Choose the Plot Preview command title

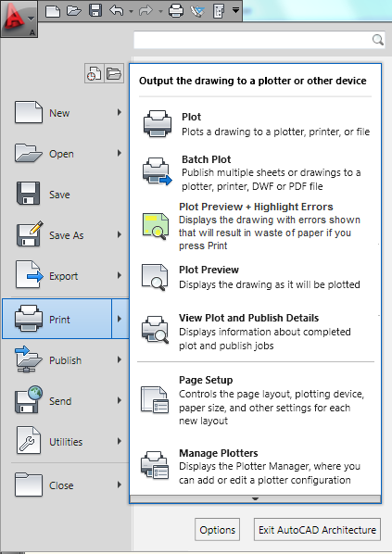[x=209, y=270]
